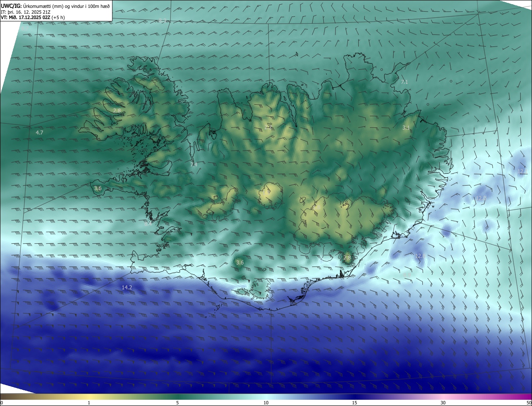Click the valid time 'VT: Mið. 17.12.2025 02Z (+5 h)'

(33, 17)
